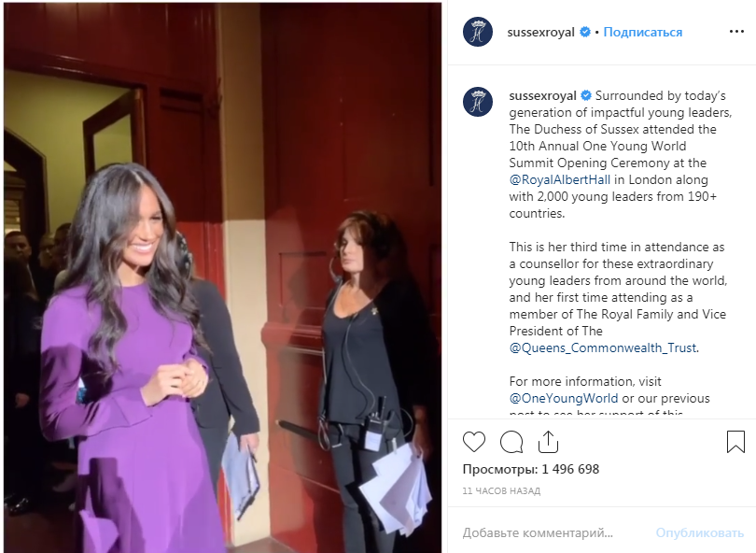Share the post using the upload arrow icon
This screenshot has width=756, height=553.
click(x=548, y=442)
